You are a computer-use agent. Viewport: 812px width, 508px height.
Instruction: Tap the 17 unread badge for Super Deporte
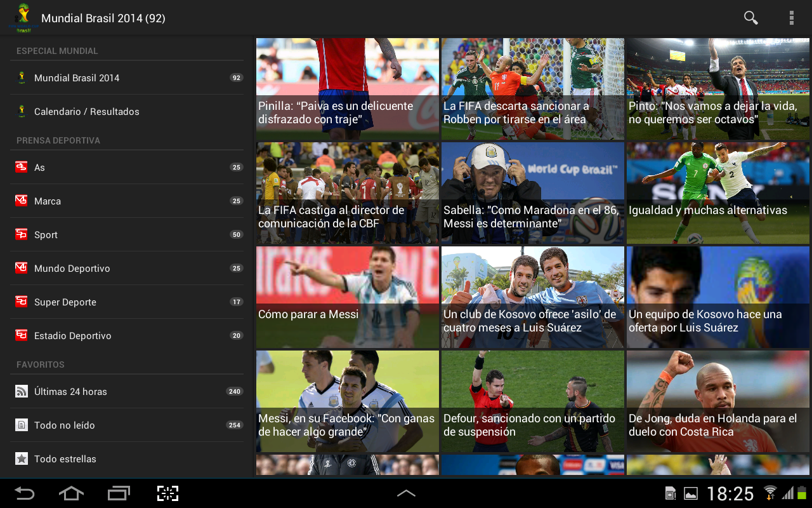click(237, 302)
